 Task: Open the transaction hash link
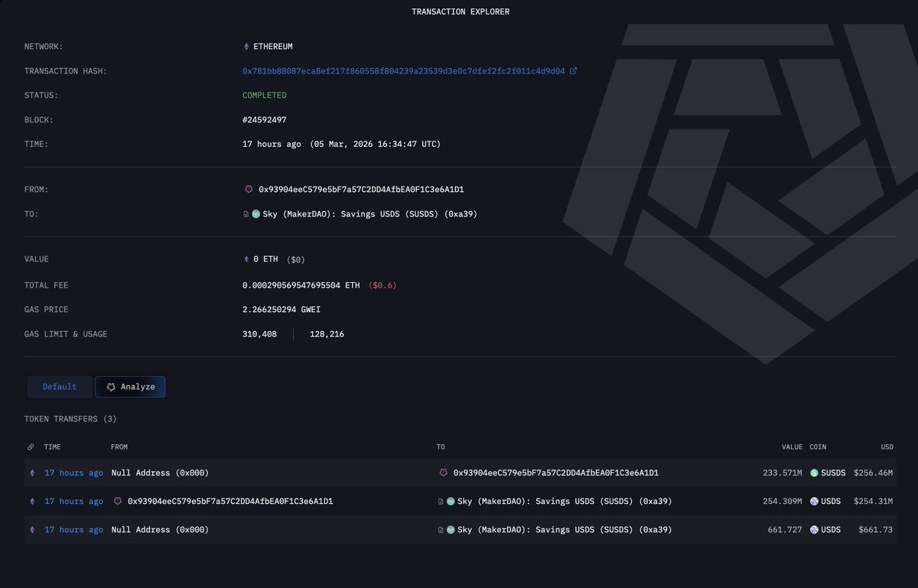click(x=405, y=70)
